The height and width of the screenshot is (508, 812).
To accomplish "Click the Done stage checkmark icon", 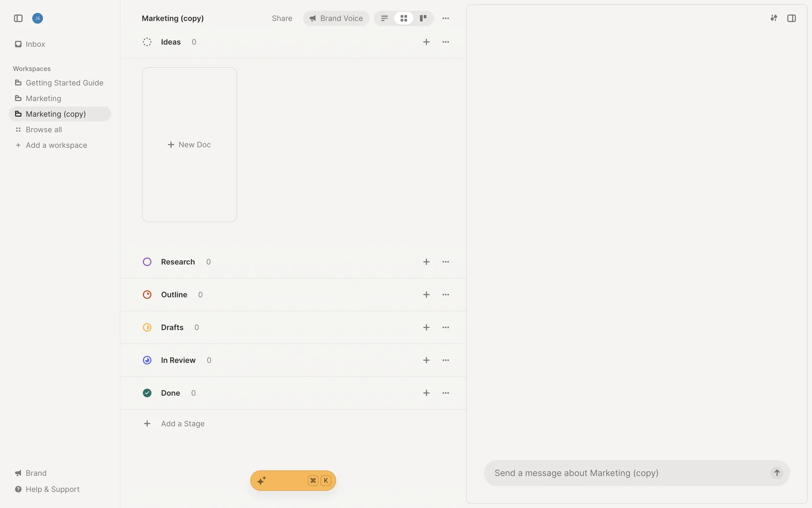I will tap(147, 393).
